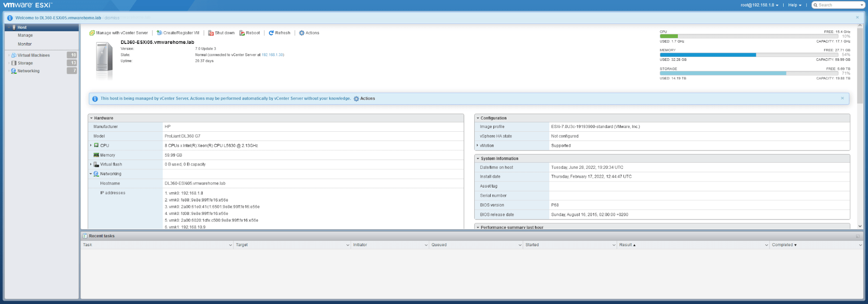The height and width of the screenshot is (304, 868).
Task: Maximize the Recent tasks panel
Action: click(858, 236)
